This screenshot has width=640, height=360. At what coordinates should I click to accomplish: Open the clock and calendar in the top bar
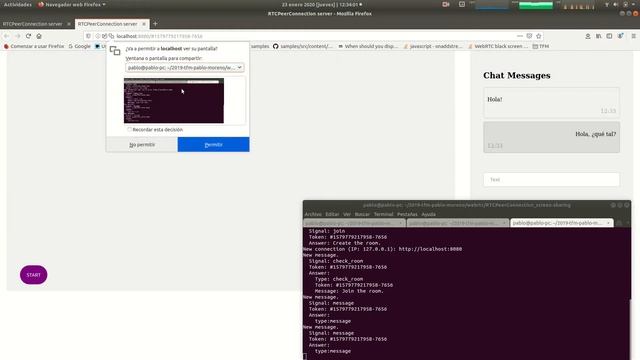coord(322,4)
